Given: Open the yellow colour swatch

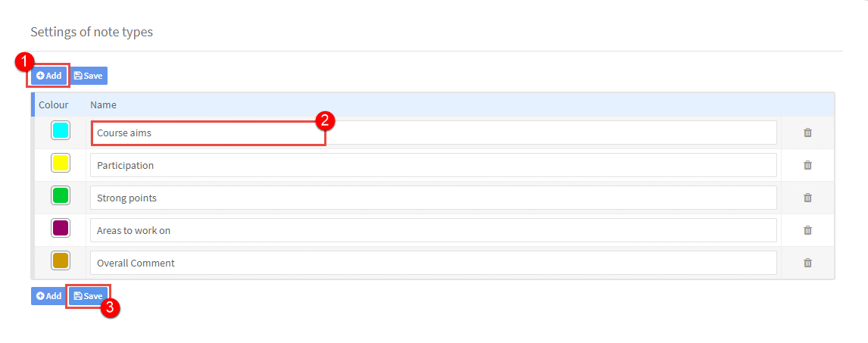Looking at the screenshot, I should click(61, 164).
